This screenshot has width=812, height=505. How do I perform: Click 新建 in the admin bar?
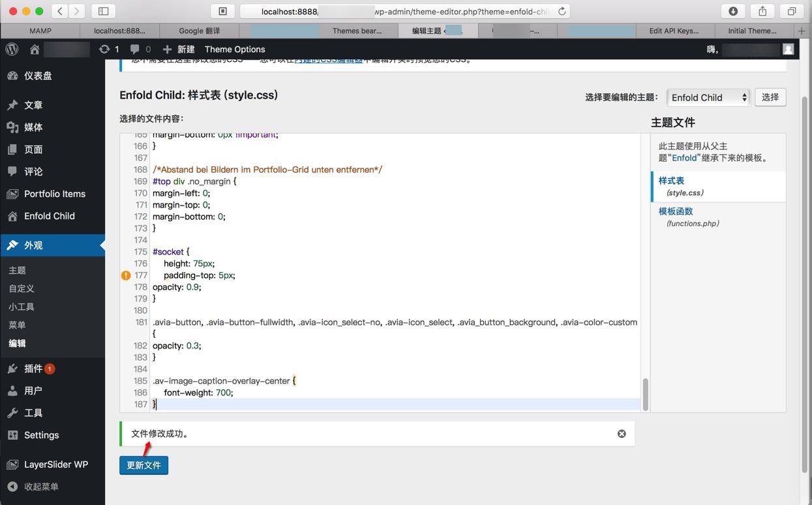179,49
